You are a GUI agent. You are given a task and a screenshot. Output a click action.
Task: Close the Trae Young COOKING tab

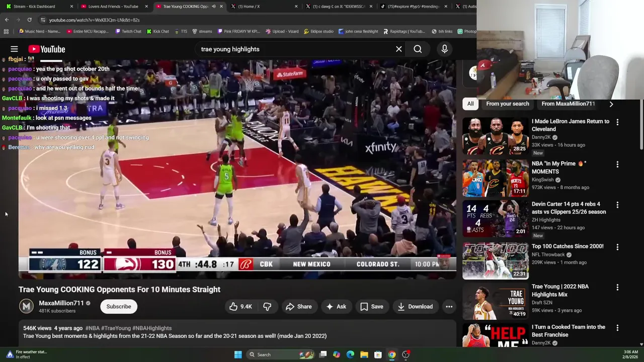click(x=221, y=7)
